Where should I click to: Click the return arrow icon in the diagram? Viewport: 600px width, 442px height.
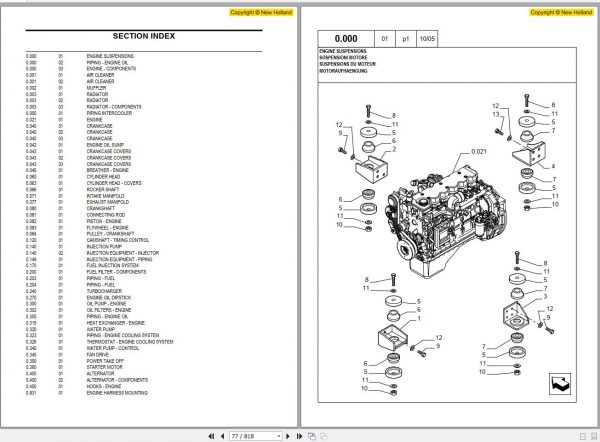point(560,384)
